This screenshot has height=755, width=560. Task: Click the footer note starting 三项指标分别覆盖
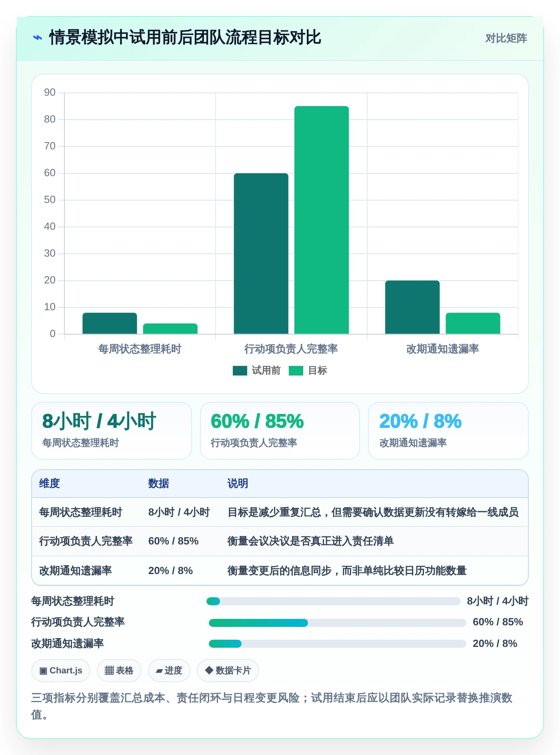click(x=272, y=706)
